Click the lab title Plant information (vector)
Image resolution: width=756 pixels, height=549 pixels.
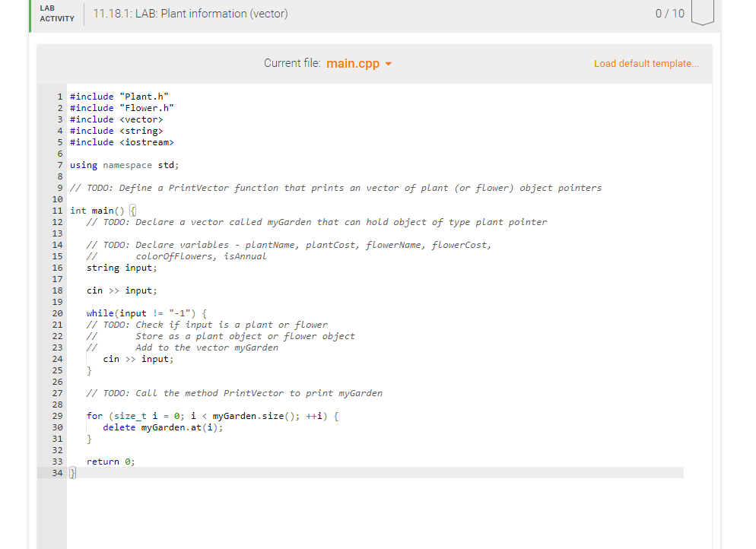(x=191, y=13)
